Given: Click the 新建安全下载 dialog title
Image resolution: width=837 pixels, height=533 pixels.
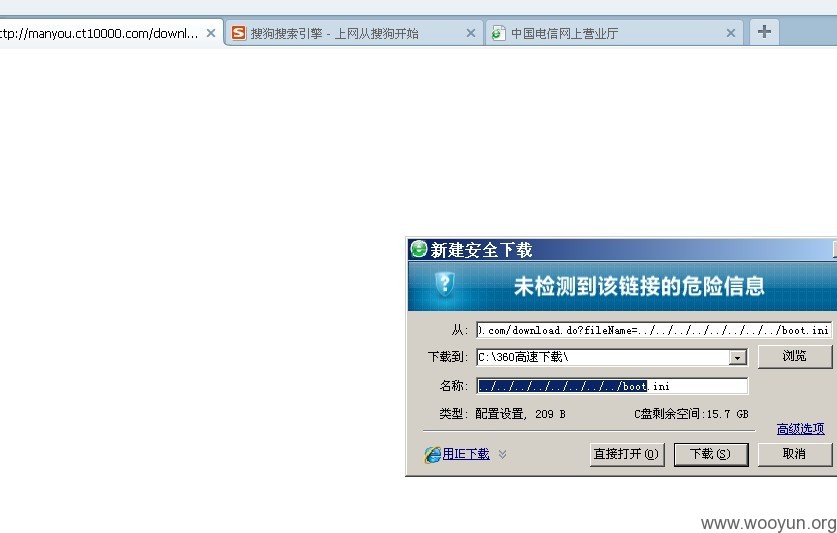Looking at the screenshot, I should (x=481, y=249).
